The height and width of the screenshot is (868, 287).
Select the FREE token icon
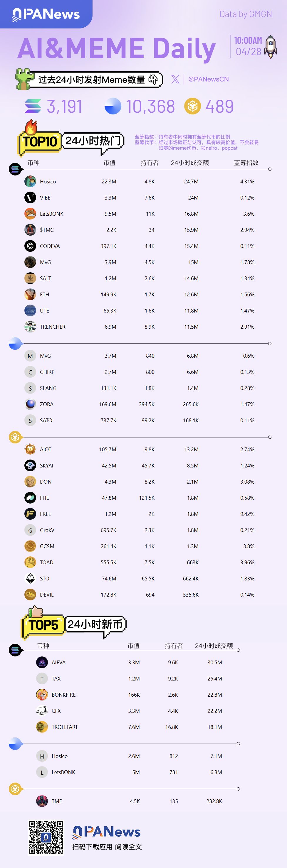click(x=30, y=514)
